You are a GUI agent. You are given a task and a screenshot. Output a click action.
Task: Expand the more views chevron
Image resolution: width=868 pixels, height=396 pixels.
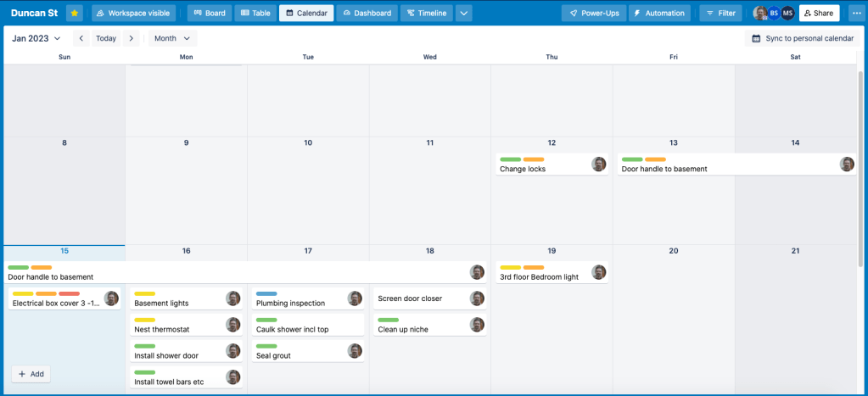[x=464, y=14]
